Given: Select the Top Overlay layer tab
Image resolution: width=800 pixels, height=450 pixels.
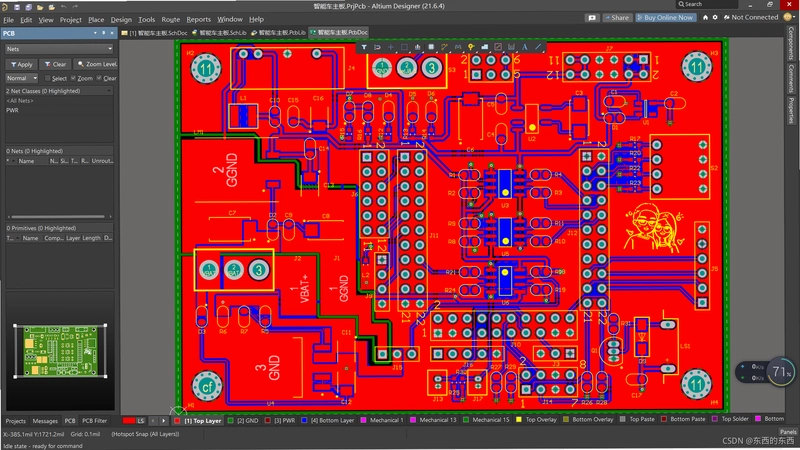Looking at the screenshot, I should pyautogui.click(x=537, y=420).
